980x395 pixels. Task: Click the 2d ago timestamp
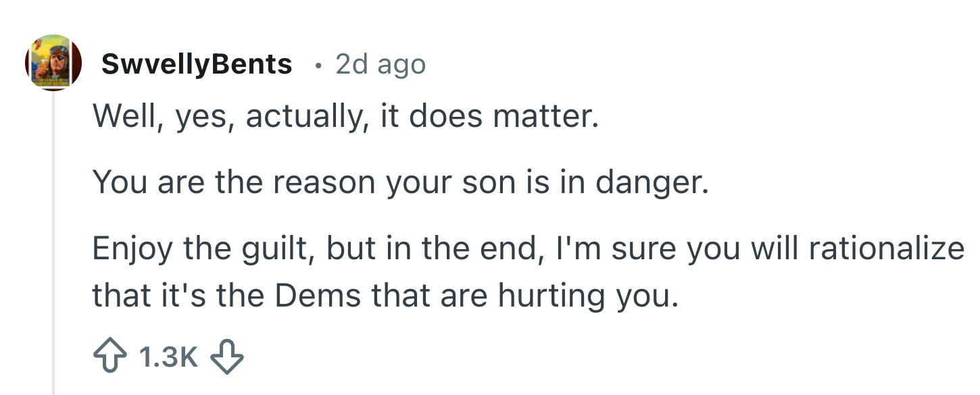[x=378, y=64]
